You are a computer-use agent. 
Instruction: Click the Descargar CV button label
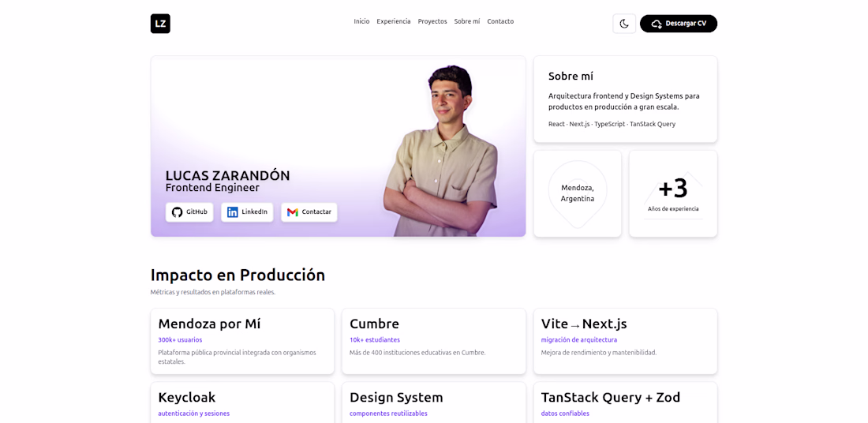(686, 24)
